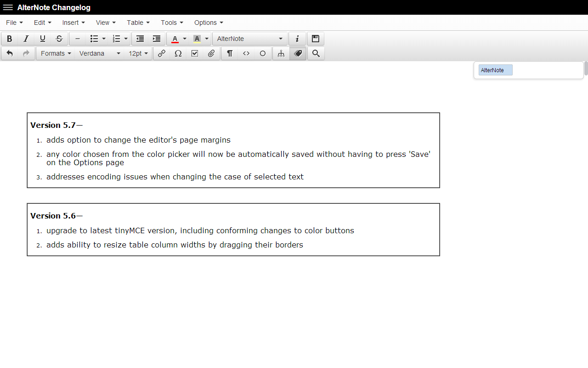Click the tinyMCE upgrade list item
This screenshot has width=588, height=368.
(x=200, y=230)
